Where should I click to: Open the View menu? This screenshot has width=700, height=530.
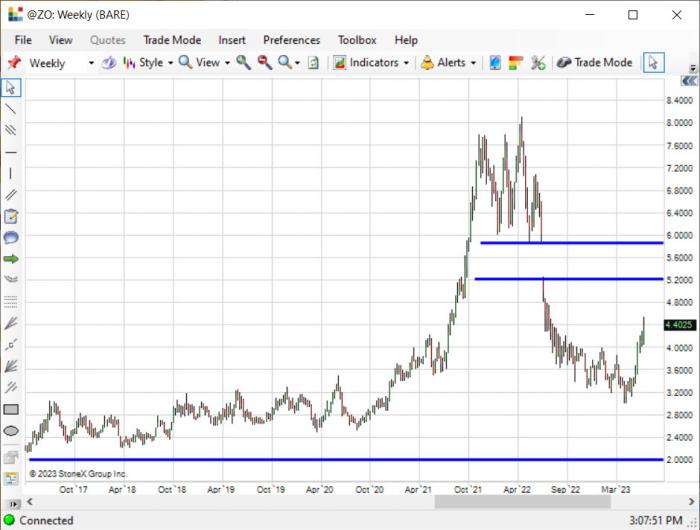click(x=61, y=40)
